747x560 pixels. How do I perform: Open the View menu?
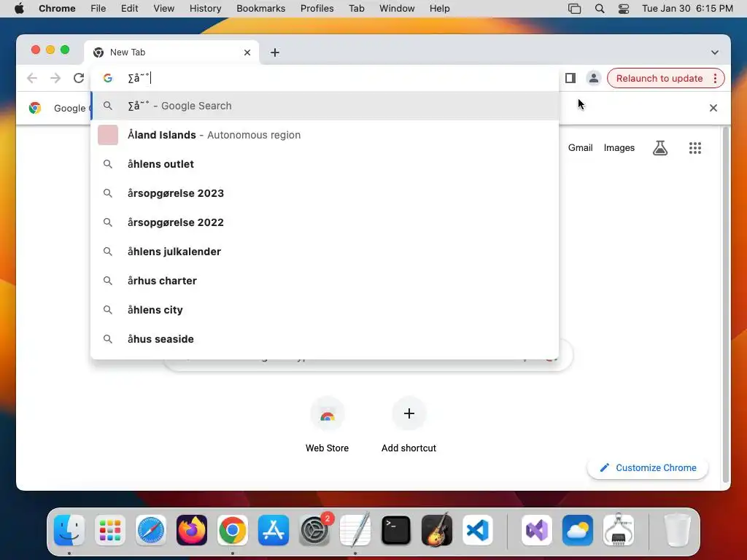[164, 9]
